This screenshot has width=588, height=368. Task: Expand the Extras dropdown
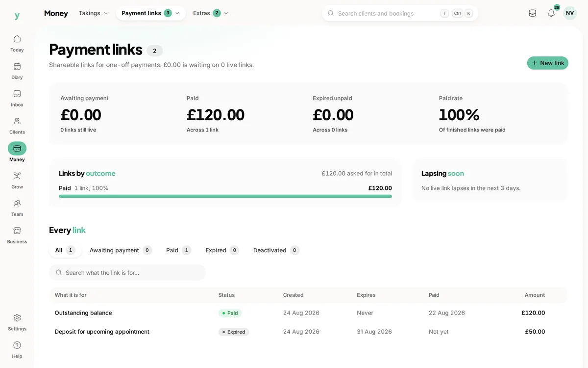211,13
